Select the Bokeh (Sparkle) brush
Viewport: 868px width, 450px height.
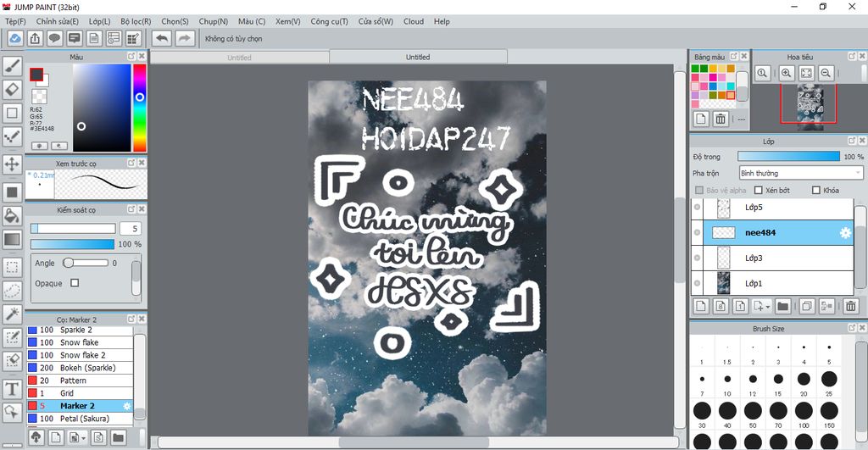tap(81, 368)
